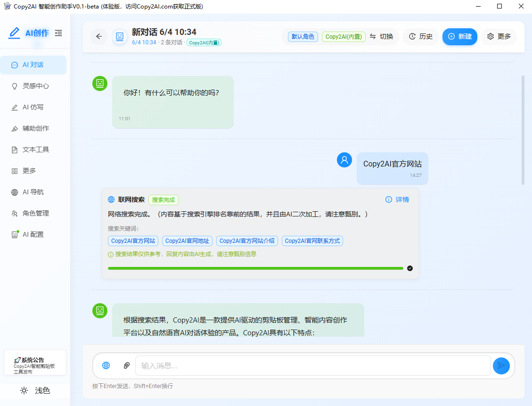Click the blue user avatar icon
Viewport: 532px width, 406px height.
[x=344, y=160]
